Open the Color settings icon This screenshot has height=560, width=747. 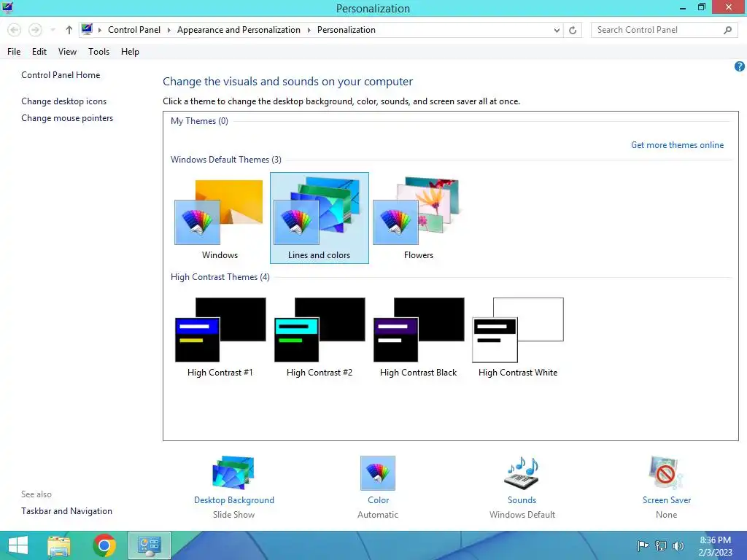(378, 472)
